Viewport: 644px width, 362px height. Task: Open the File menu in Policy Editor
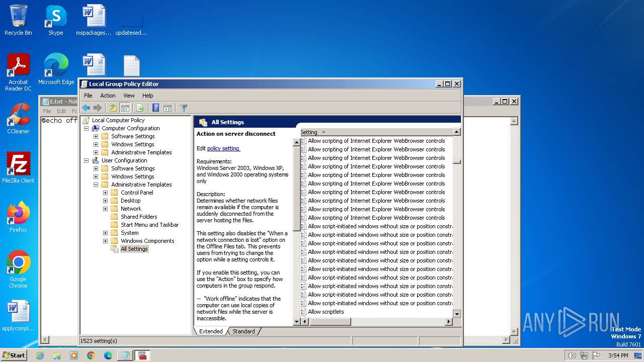coord(88,96)
